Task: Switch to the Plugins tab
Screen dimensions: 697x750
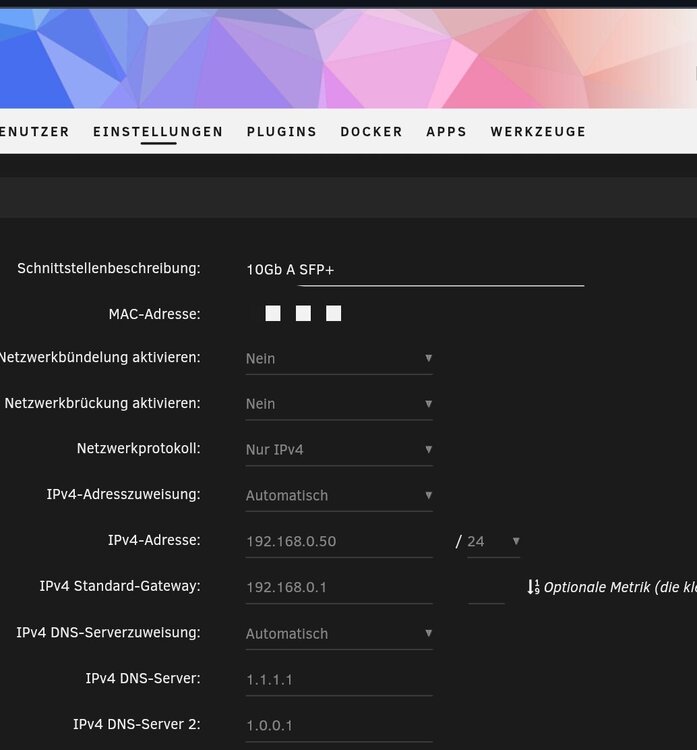Action: (282, 132)
